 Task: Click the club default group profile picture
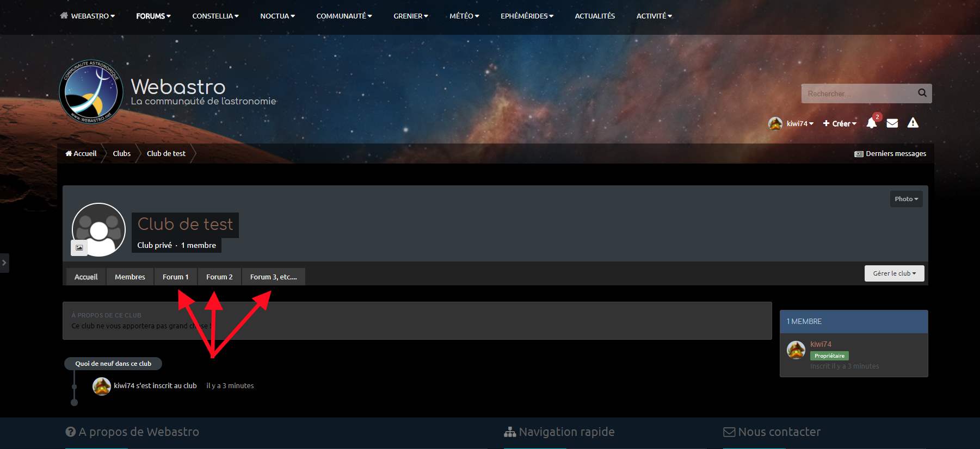click(99, 230)
